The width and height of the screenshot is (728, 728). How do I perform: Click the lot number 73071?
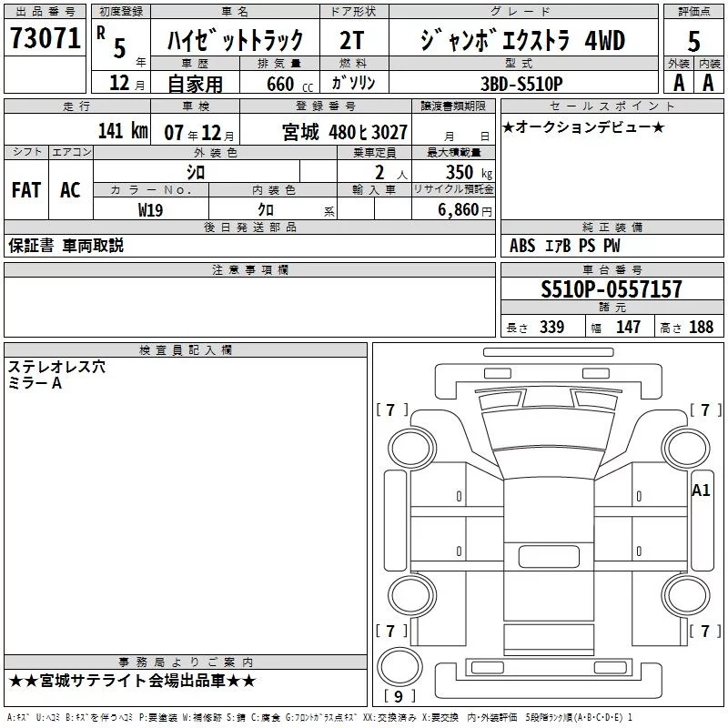(x=45, y=38)
